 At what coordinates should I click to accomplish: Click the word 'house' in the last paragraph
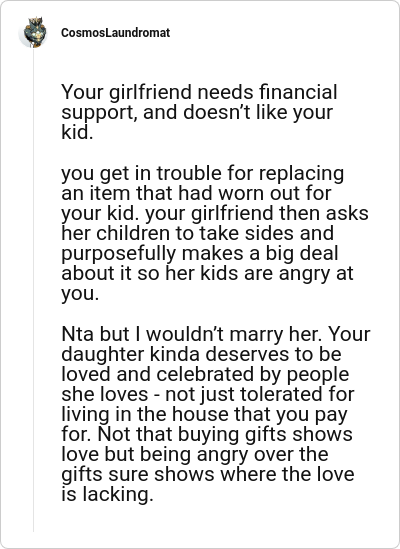coord(200,414)
